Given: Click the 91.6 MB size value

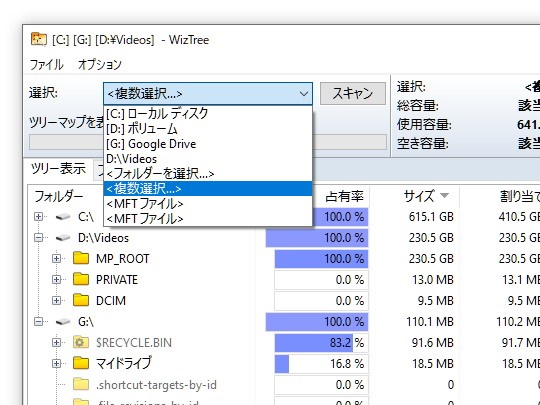Looking at the screenshot, I should [433, 343].
